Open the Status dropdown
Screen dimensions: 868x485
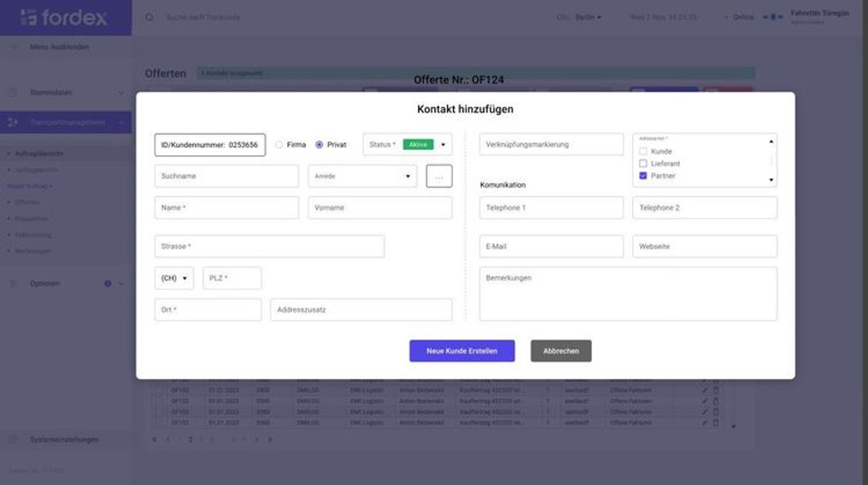pos(443,145)
